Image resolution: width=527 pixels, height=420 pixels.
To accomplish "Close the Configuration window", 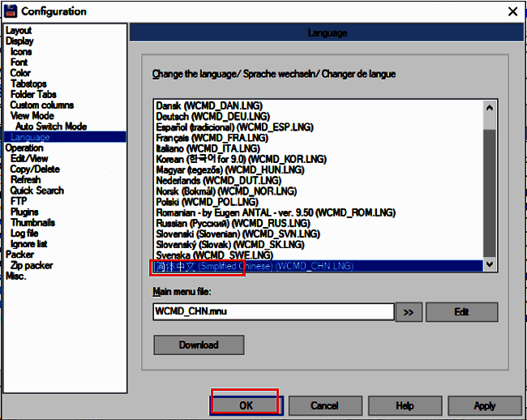I will click(512, 11).
